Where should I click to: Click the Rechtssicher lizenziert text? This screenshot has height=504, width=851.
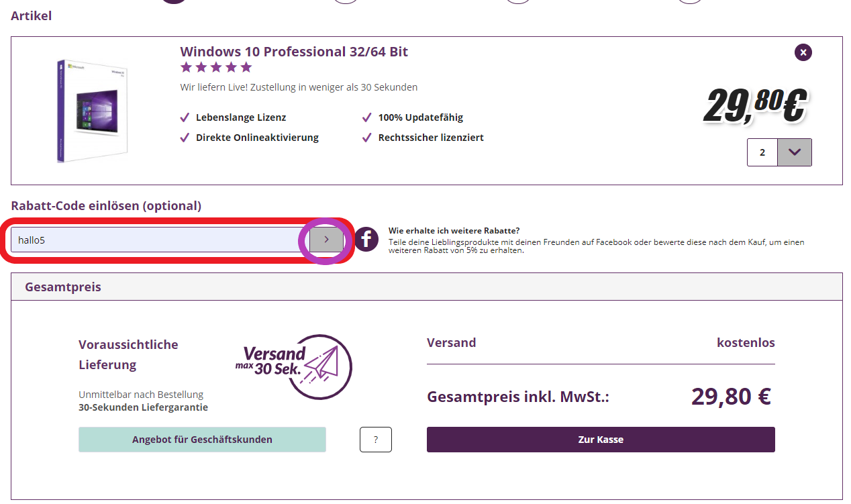pyautogui.click(x=431, y=138)
